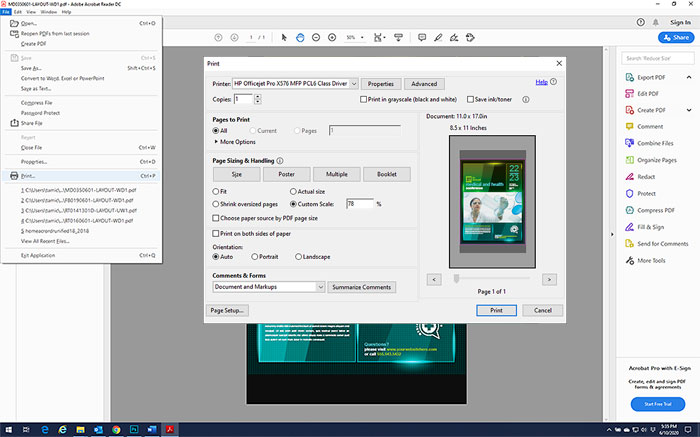This screenshot has width=700, height=437.
Task: Select the highlighter pen tool
Action: [438, 37]
